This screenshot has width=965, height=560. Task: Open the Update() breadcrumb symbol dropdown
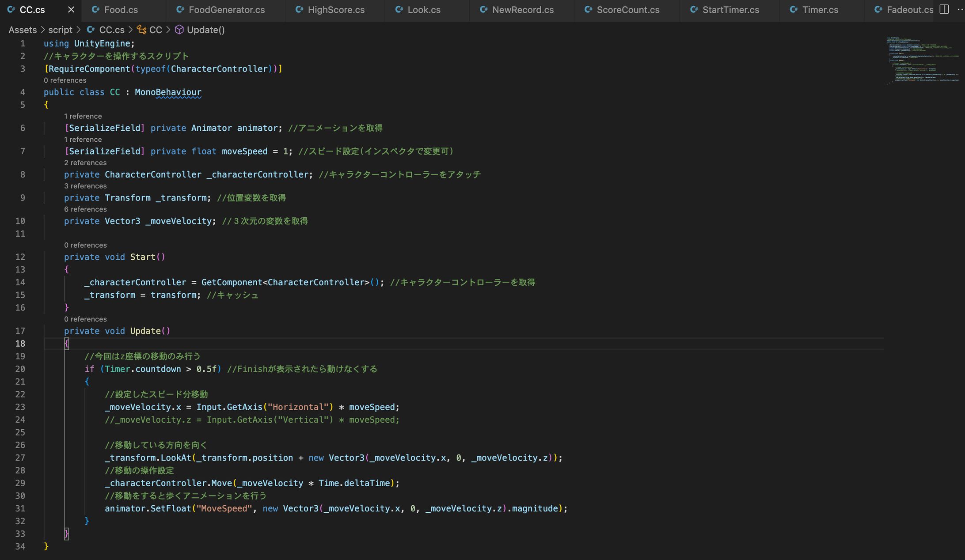[x=205, y=30]
